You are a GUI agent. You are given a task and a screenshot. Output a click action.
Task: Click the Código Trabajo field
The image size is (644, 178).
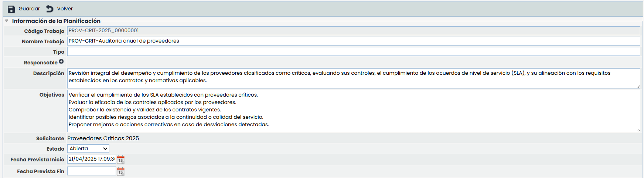[x=353, y=31]
